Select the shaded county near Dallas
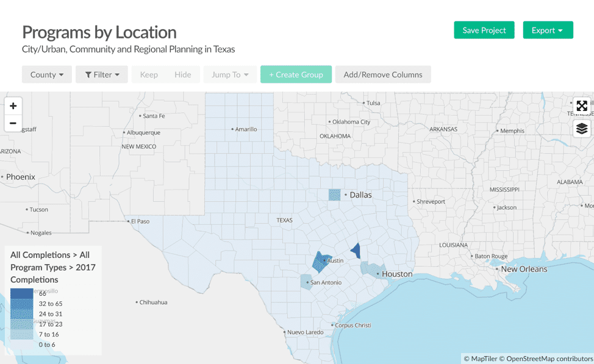 [334, 194]
